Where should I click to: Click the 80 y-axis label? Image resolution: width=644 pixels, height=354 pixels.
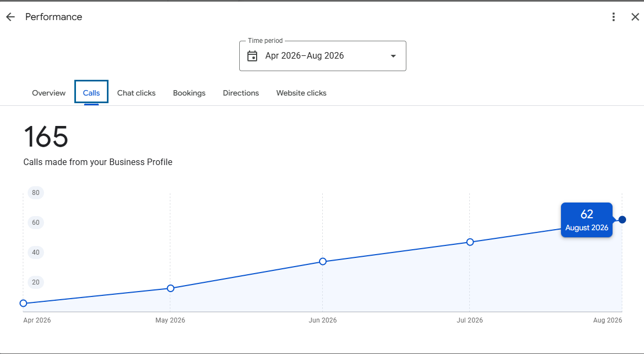[36, 193]
